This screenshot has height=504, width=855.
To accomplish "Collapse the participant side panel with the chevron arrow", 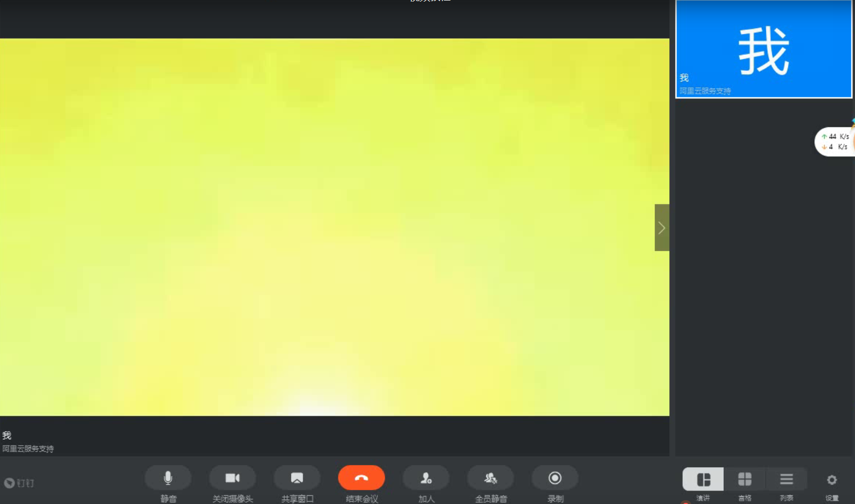I will tap(662, 228).
